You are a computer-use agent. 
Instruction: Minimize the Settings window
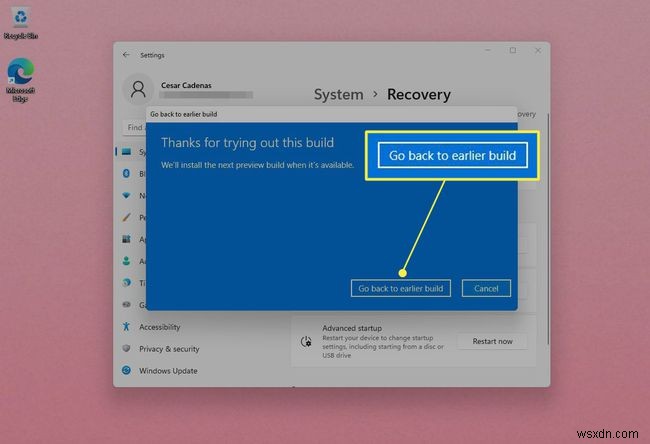[488, 51]
